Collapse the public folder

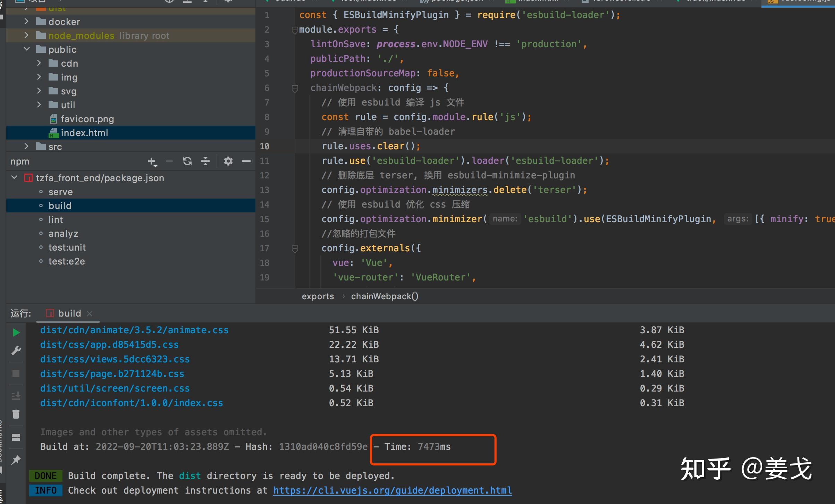(27, 49)
